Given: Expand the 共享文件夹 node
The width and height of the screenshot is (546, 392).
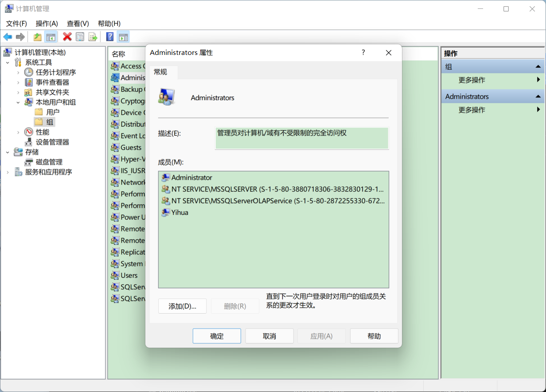Looking at the screenshot, I should (18, 92).
